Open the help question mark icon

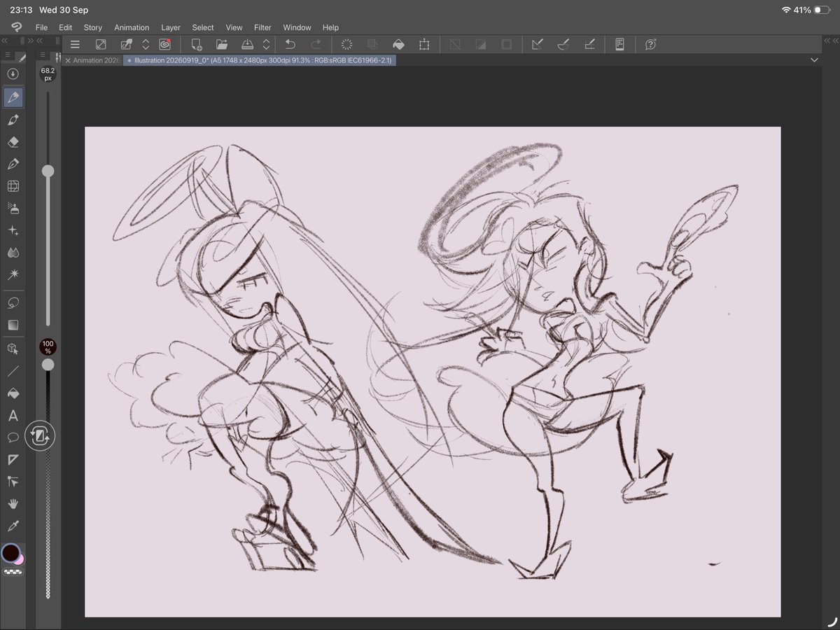click(x=650, y=44)
